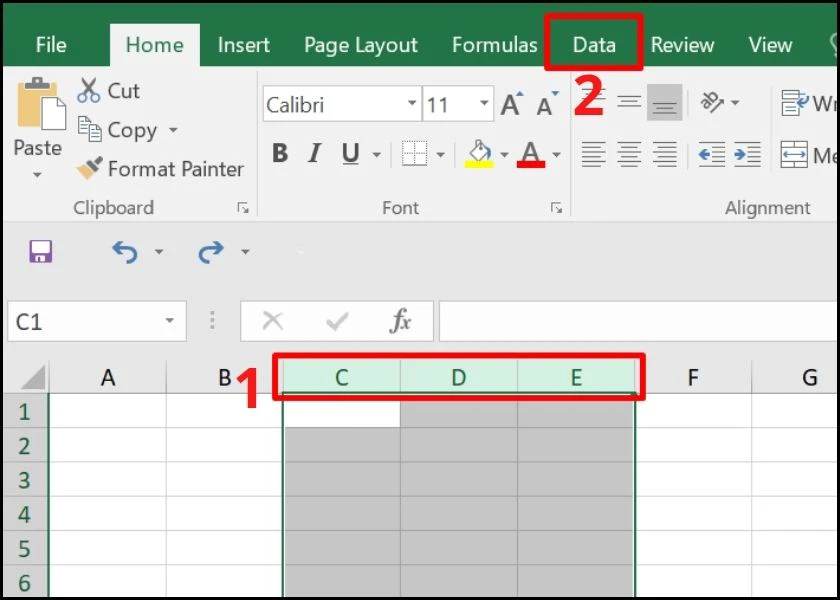Open Font group dialog launcher

[557, 208]
